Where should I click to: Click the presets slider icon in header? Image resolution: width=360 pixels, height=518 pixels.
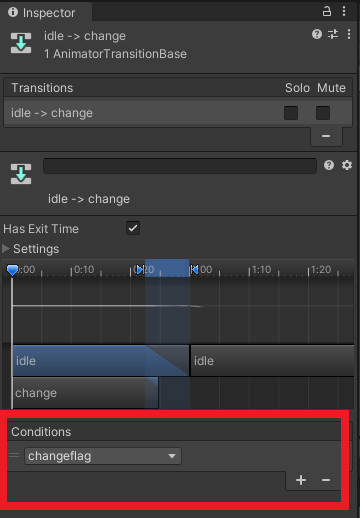click(333, 34)
